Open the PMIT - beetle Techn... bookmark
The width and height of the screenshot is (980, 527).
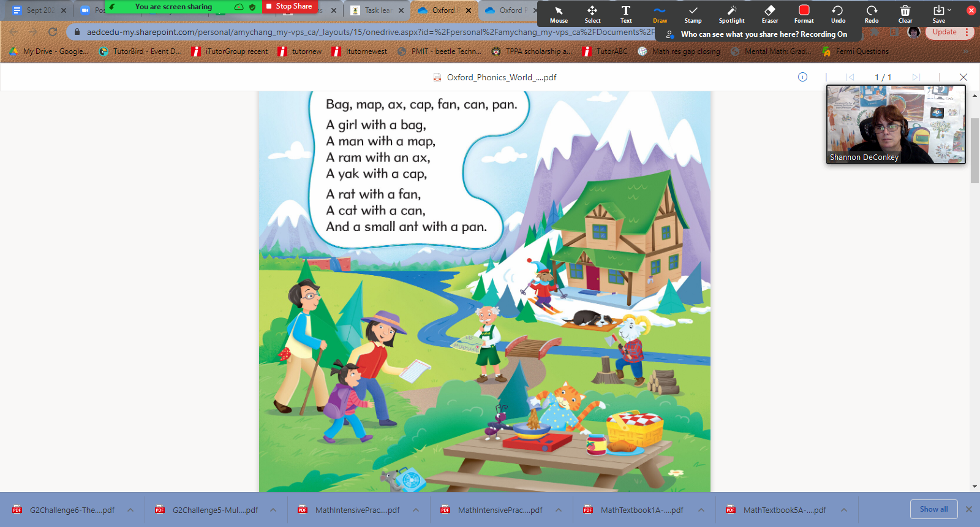(439, 51)
